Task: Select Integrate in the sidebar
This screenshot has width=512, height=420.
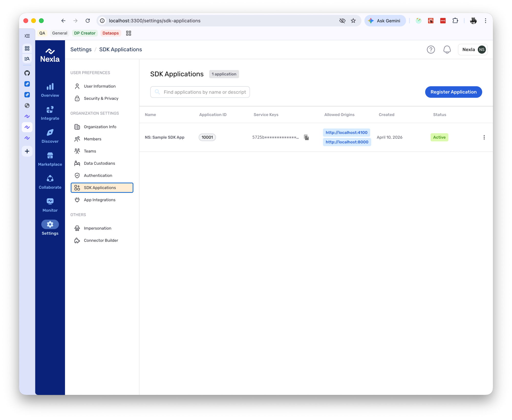Action: (50, 113)
